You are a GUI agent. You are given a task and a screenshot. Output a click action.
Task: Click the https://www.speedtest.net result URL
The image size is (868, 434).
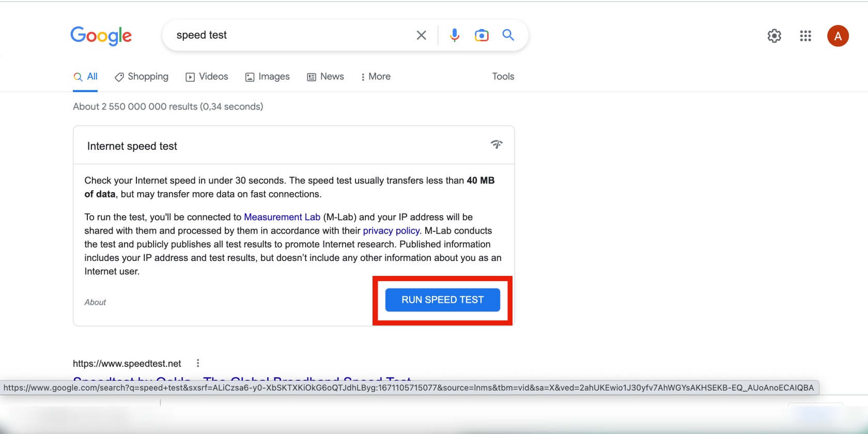click(127, 363)
